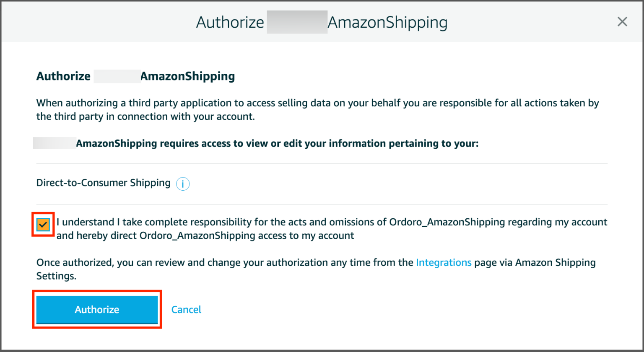This screenshot has height=352, width=644.
Task: Tap the information bubble beside the shipping permission
Action: click(182, 184)
